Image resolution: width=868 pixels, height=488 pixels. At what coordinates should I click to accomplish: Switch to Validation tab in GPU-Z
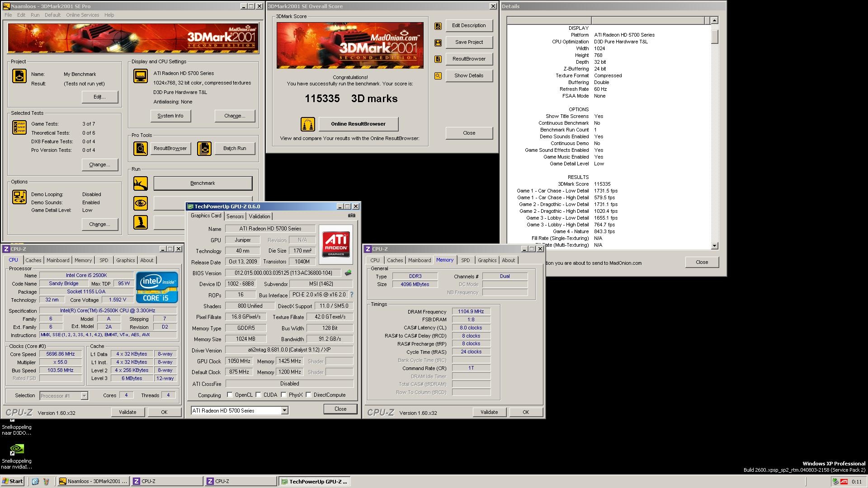pos(259,216)
